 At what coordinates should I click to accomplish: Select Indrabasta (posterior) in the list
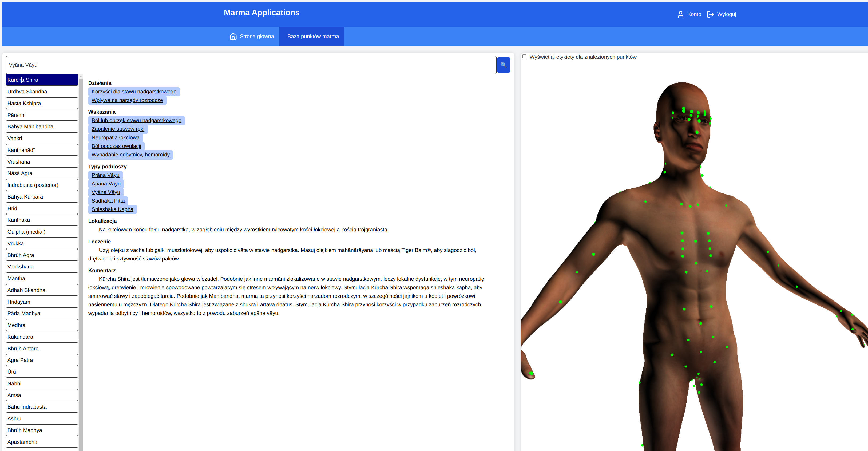[42, 185]
